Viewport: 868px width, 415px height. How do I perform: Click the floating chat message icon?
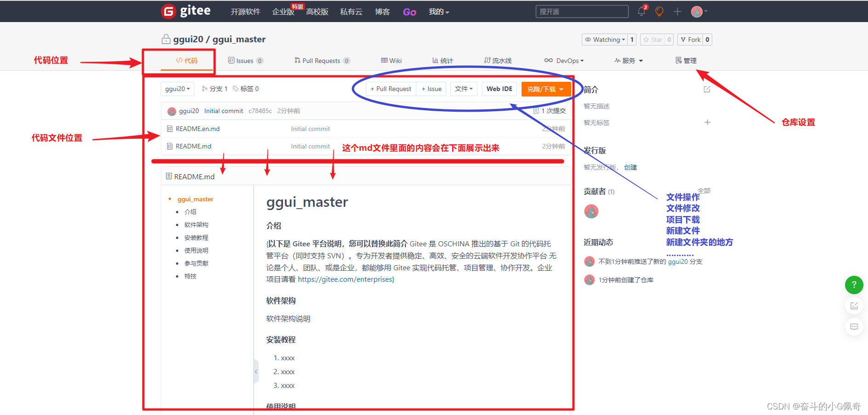[854, 327]
